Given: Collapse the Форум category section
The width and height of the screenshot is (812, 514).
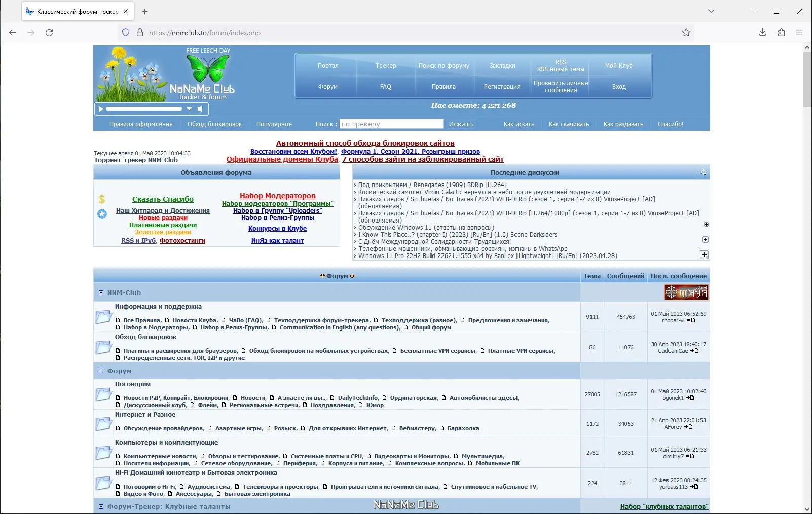Looking at the screenshot, I should coord(101,371).
